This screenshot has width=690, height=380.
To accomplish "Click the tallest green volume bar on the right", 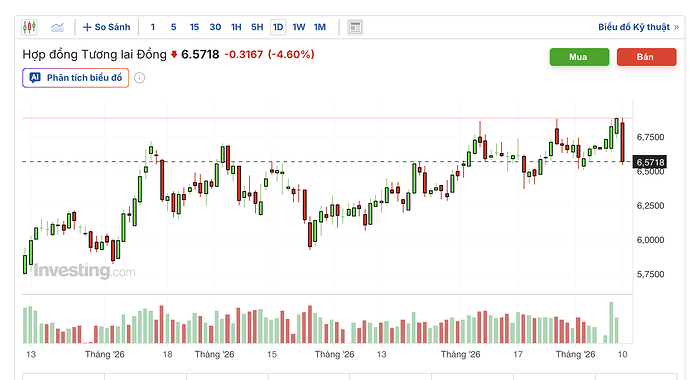I will pos(611,322).
